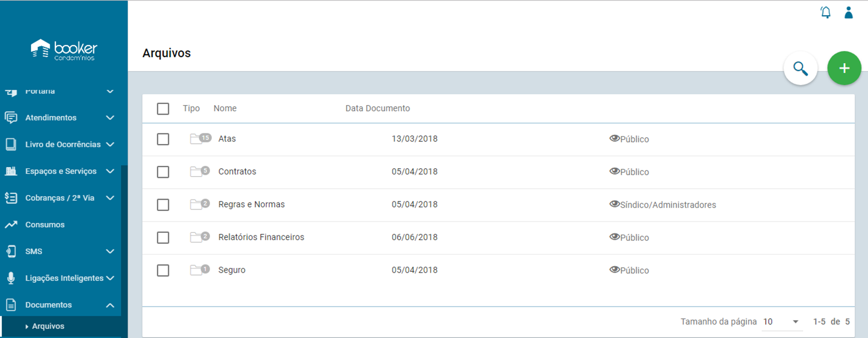Click the eye icon on Regras e Normas row
The image size is (868, 338).
[x=614, y=204]
